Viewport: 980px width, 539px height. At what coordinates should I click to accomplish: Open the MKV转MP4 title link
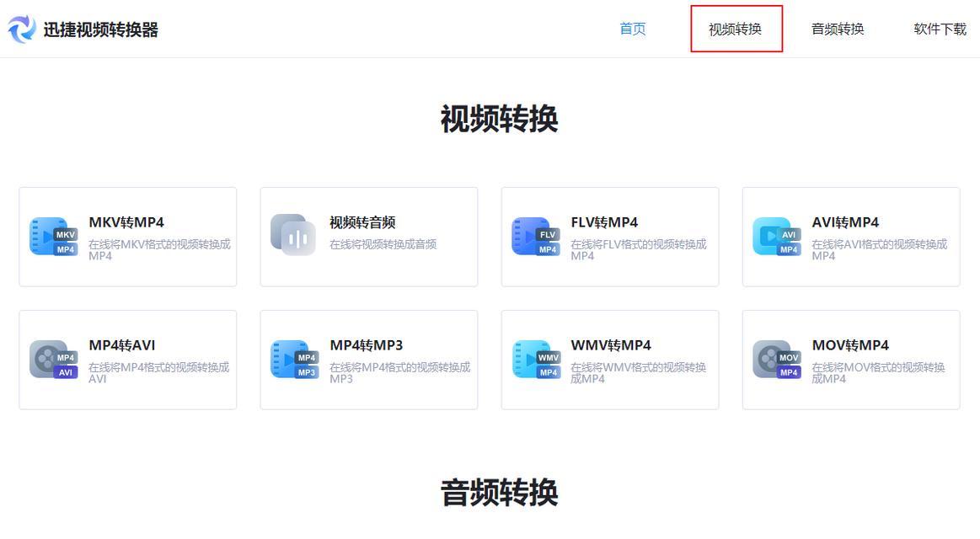pos(126,222)
